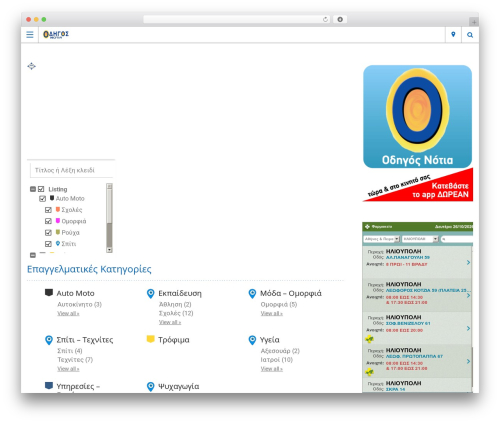Toggle the Ομορφιά filter checkbox
The height and width of the screenshot is (423, 500).
[48, 221]
